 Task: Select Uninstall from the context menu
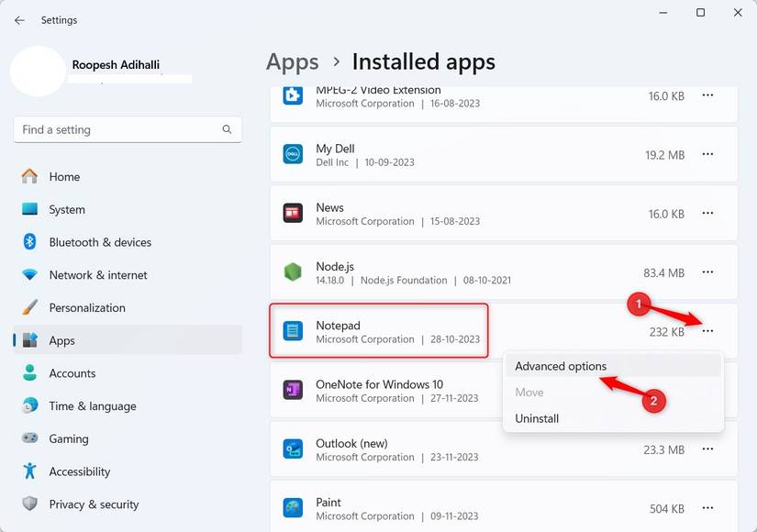(x=537, y=418)
